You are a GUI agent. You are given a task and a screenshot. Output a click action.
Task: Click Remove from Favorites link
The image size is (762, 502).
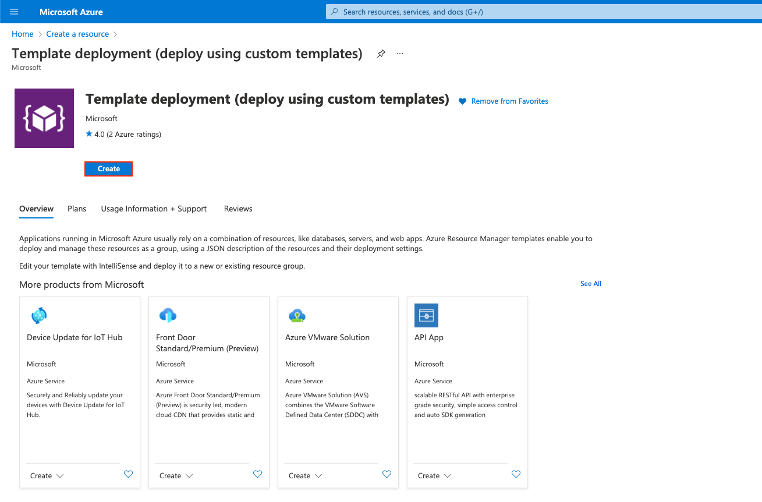(510, 101)
